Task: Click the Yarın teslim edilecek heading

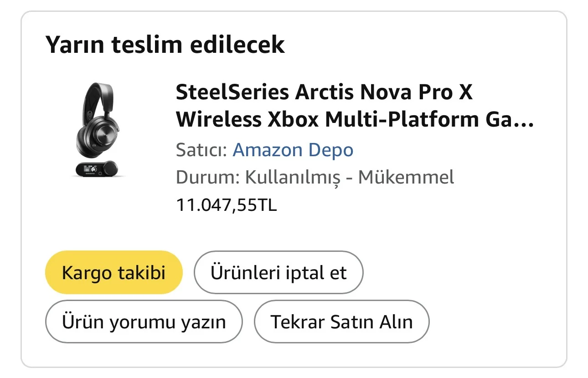Action: tap(165, 45)
